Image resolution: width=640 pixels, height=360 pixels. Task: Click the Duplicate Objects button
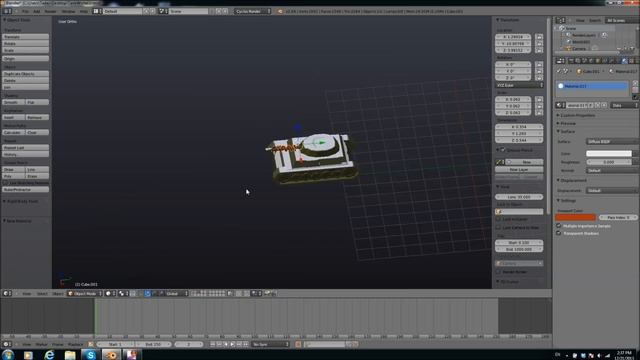tap(25, 74)
